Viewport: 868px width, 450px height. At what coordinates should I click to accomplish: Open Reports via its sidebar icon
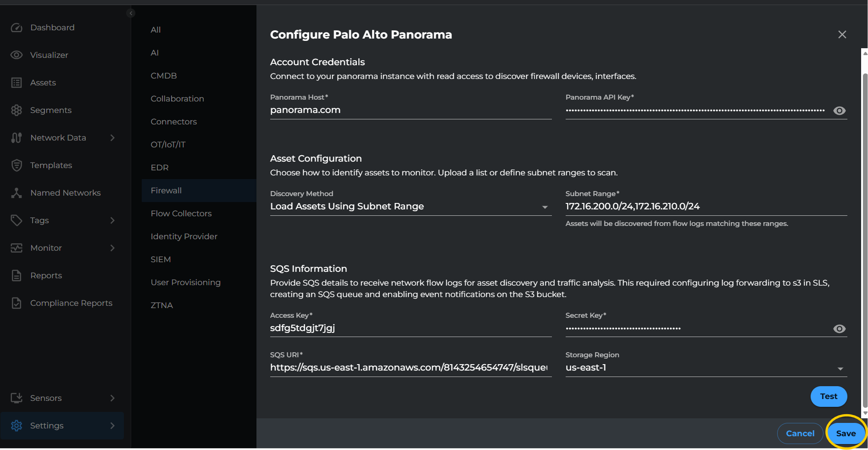17,275
